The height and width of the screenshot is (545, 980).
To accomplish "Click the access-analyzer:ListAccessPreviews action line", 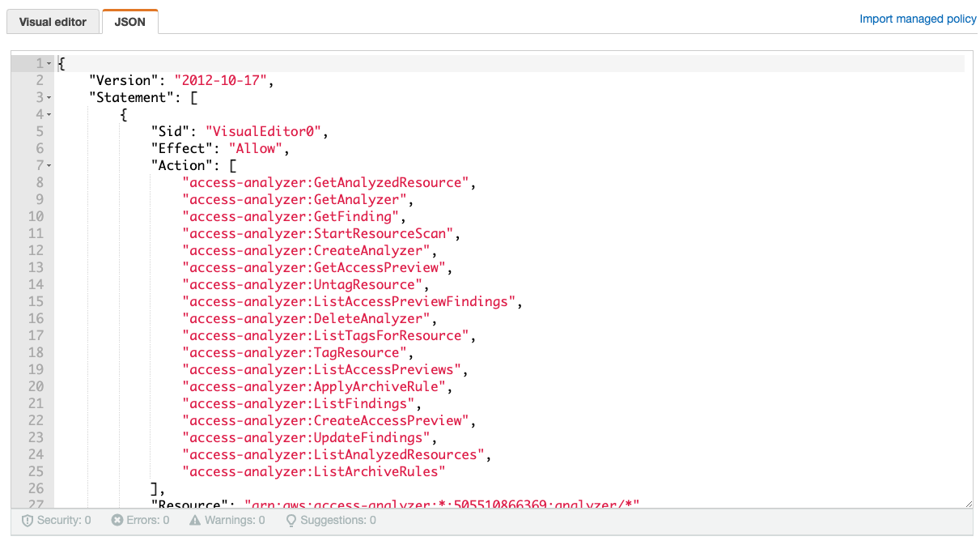I will 322,369.
